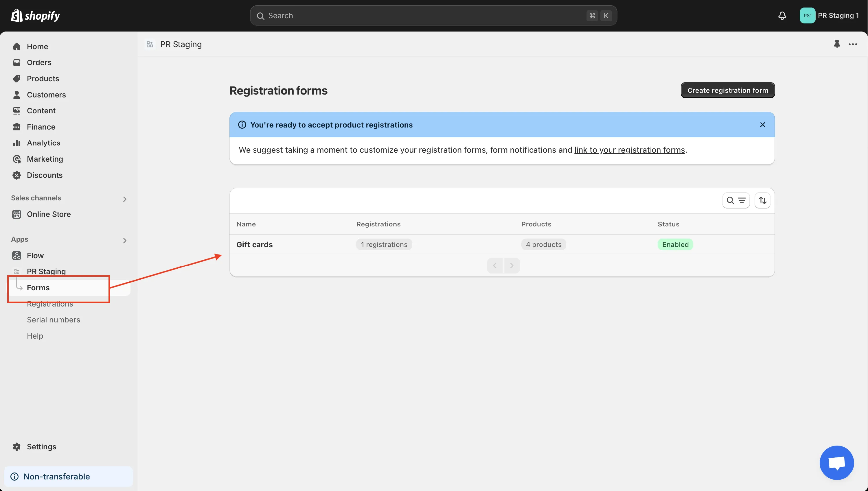This screenshot has width=868, height=491.
Task: Open Registrations under PR Staging
Action: 50,304
